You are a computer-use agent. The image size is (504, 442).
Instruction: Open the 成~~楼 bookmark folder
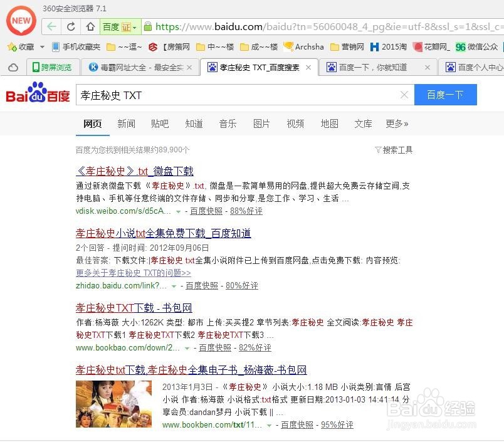tap(259, 47)
